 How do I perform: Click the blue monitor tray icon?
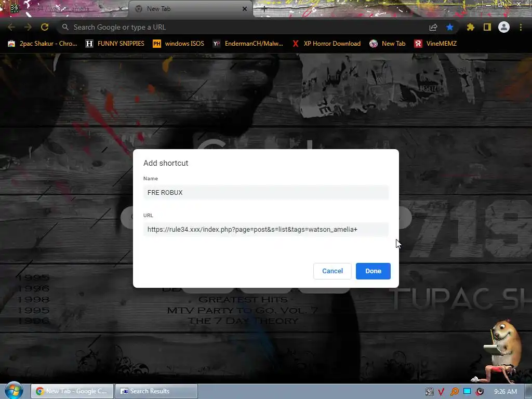pos(467,391)
